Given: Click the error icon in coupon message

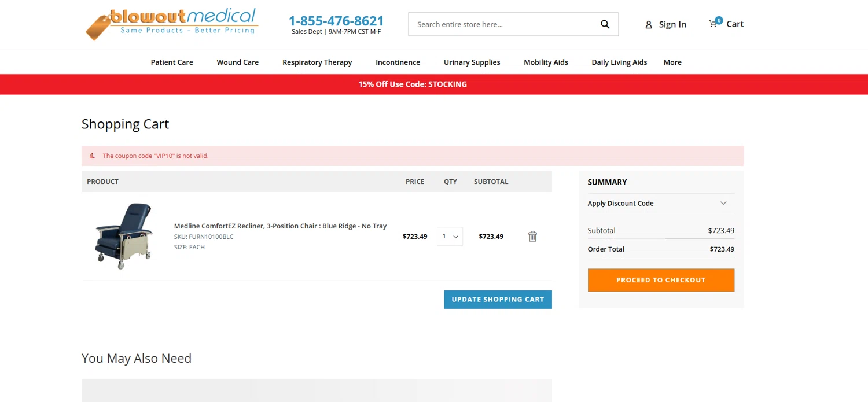Looking at the screenshot, I should 92,156.
